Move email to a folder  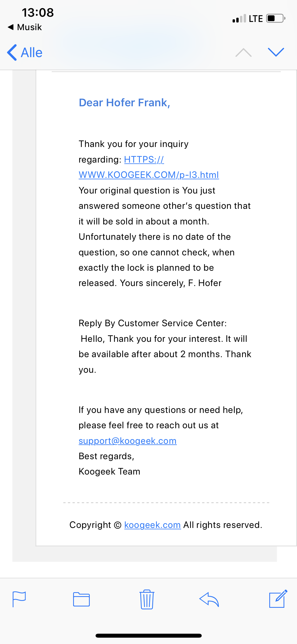point(81,599)
